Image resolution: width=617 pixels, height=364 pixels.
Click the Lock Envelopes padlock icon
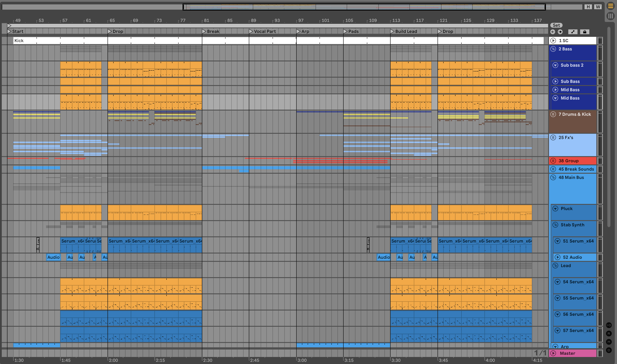tap(585, 32)
